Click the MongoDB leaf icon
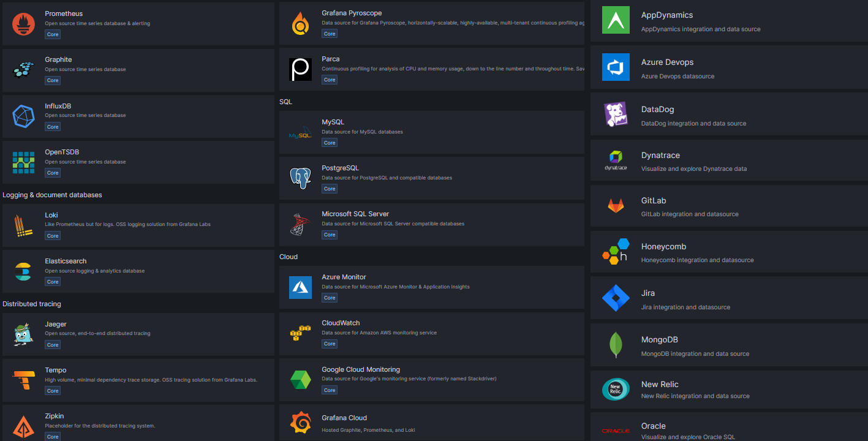 click(616, 345)
